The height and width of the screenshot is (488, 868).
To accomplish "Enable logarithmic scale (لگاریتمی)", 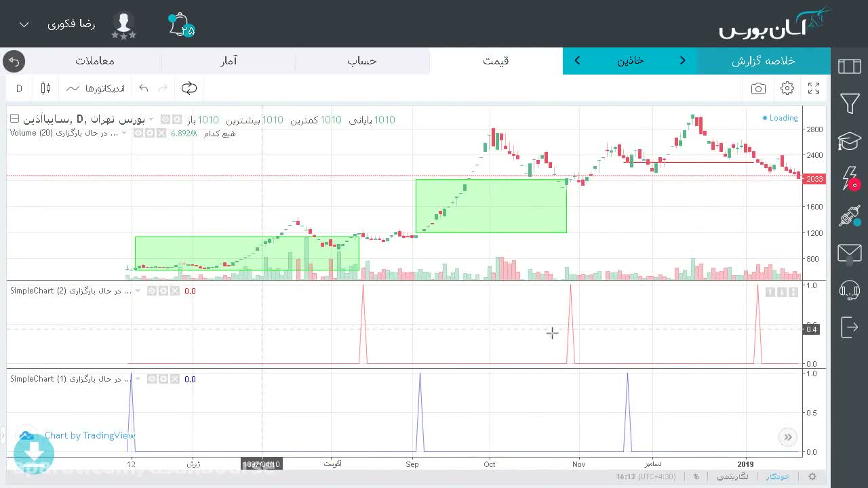I will coord(732,476).
